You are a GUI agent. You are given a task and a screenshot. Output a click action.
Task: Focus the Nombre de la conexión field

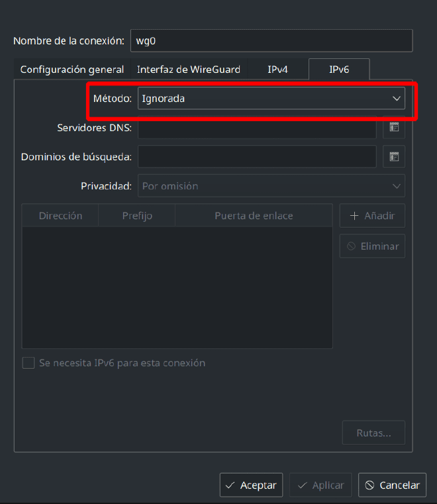pyautogui.click(x=271, y=40)
